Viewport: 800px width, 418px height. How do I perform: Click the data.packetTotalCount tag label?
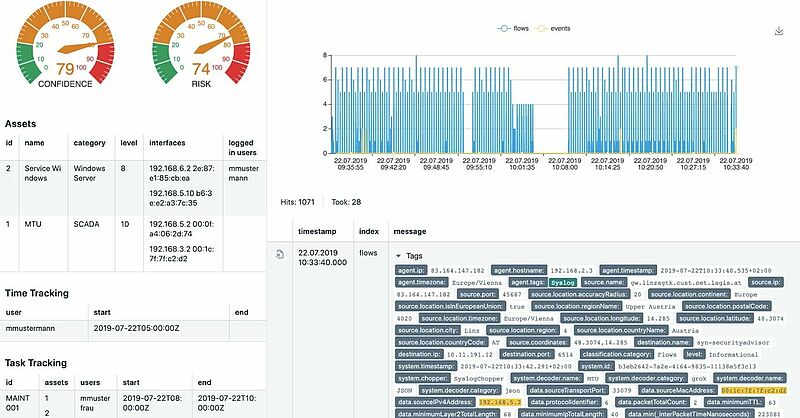click(652, 403)
